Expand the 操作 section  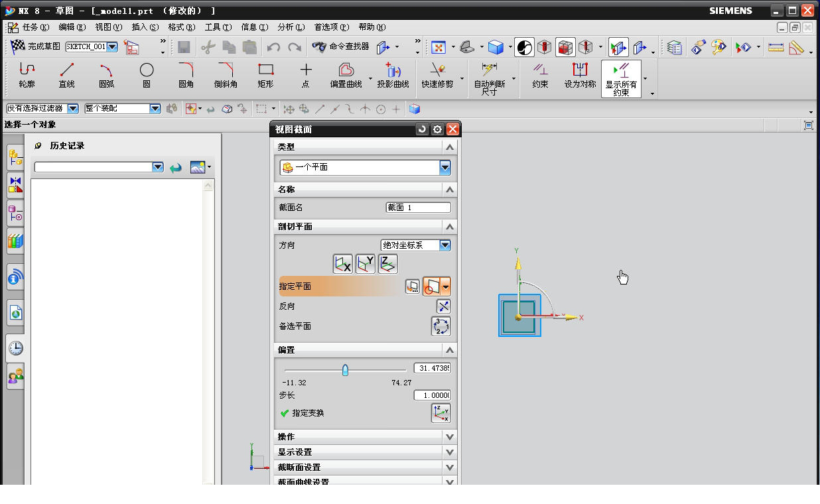(x=450, y=437)
